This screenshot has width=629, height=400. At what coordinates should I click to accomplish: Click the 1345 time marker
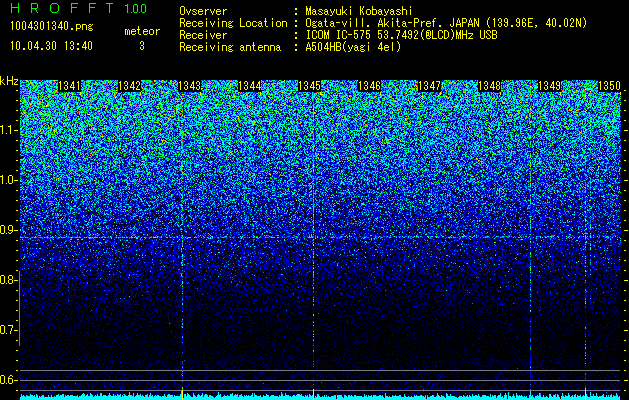309,86
